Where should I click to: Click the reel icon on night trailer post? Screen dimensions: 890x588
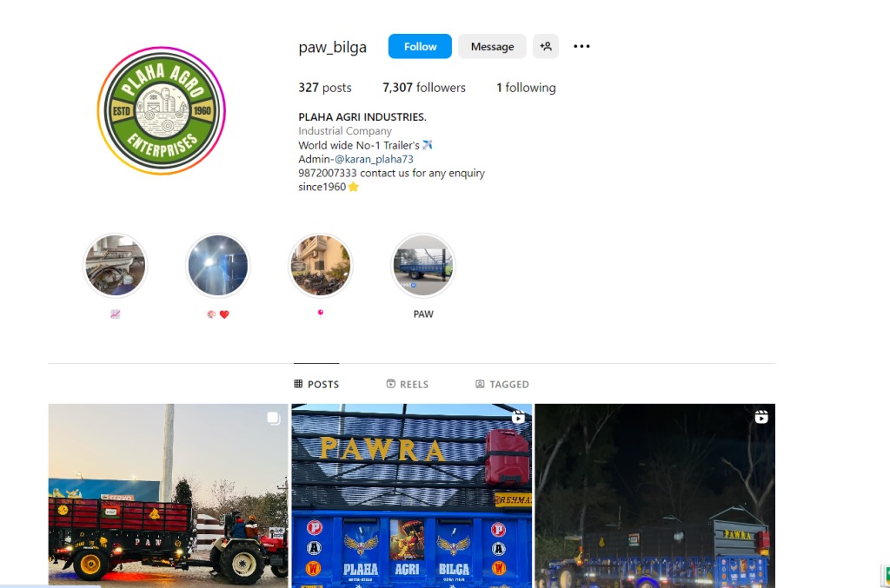[761, 417]
